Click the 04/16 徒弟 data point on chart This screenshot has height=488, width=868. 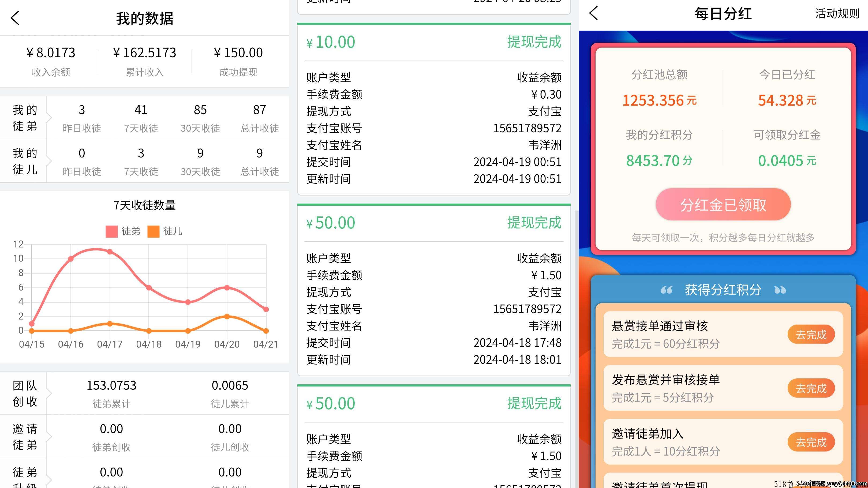71,259
